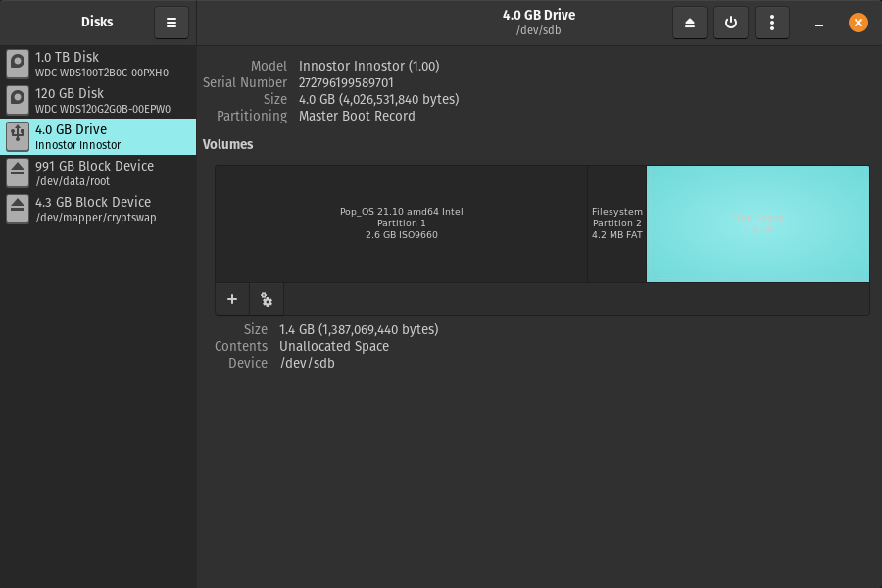This screenshot has width=882, height=588.
Task: Open additional partition options gears menu
Action: pyautogui.click(x=267, y=299)
